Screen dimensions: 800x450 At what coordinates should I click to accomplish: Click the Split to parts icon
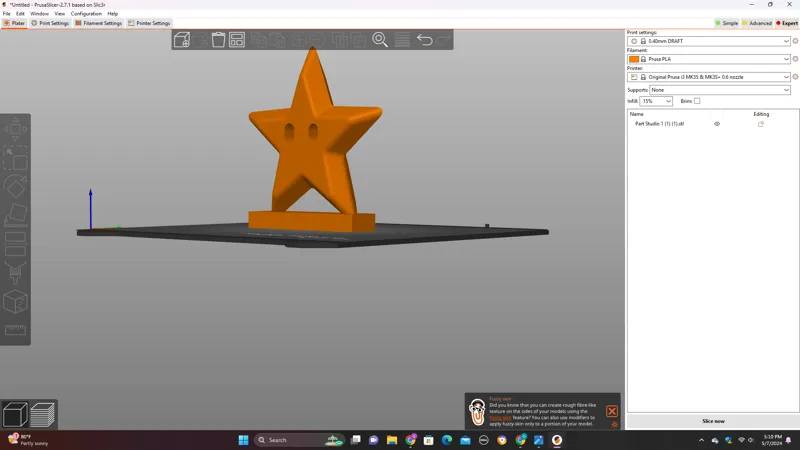click(x=358, y=40)
